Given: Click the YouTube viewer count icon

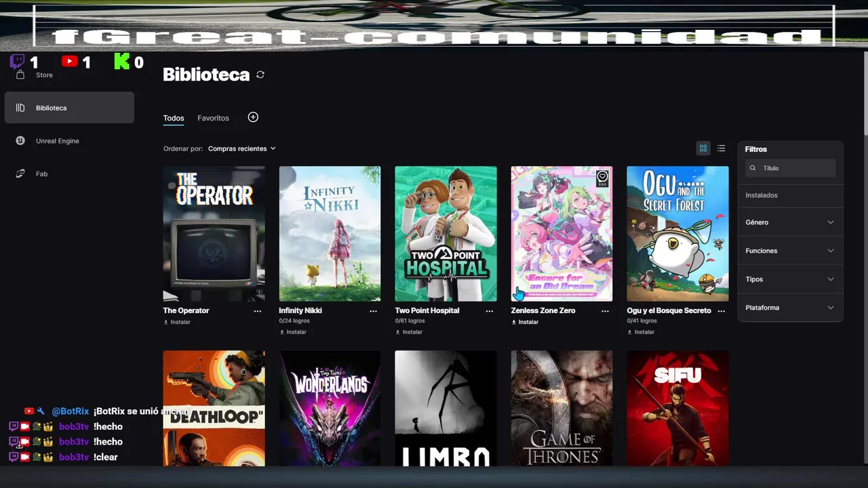Looking at the screenshot, I should [x=69, y=62].
